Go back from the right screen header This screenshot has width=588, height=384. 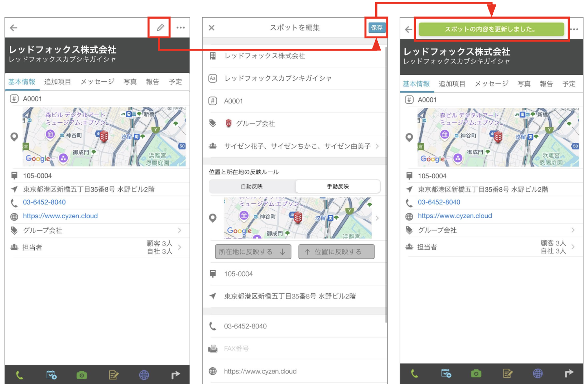click(408, 29)
